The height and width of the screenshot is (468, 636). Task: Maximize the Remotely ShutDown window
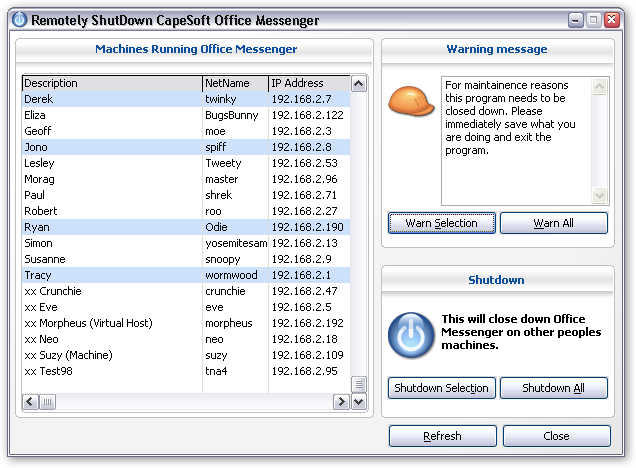coord(593,19)
